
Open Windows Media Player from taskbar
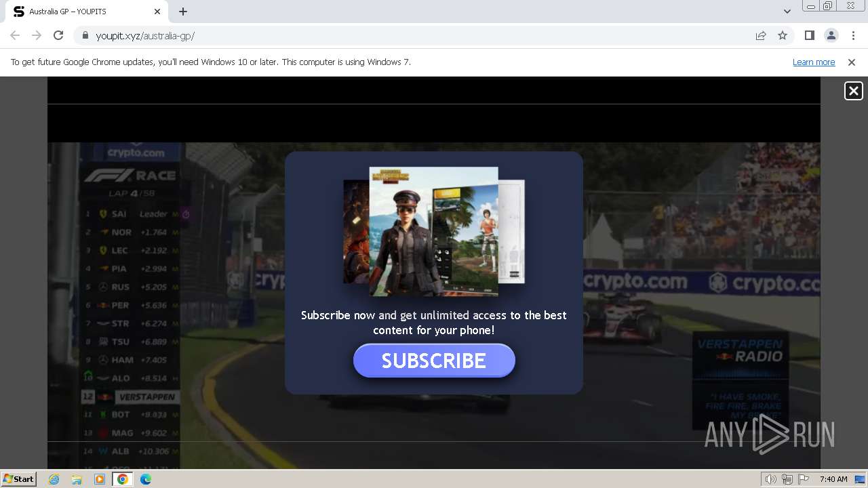100,479
